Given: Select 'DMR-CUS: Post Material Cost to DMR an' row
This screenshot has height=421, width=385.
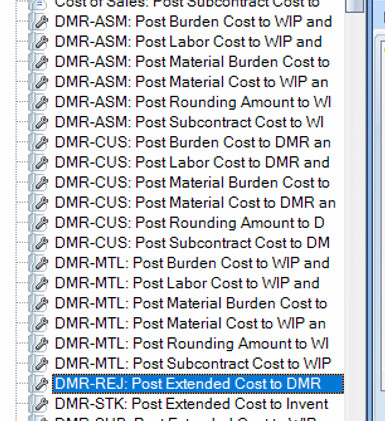Looking at the screenshot, I should click(195, 203).
